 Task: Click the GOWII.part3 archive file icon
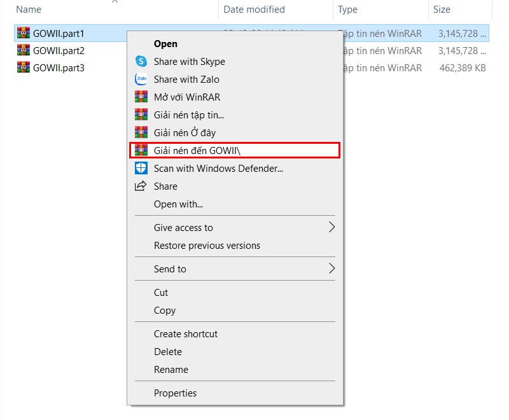[x=24, y=68]
